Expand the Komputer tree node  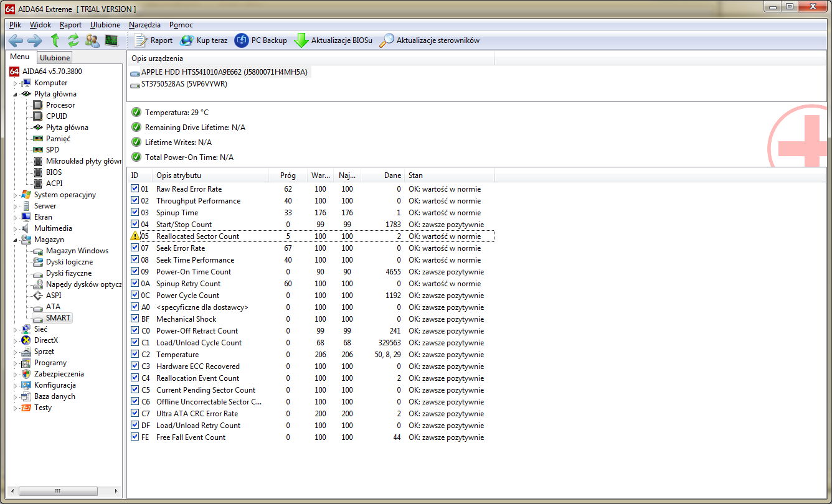coord(15,83)
